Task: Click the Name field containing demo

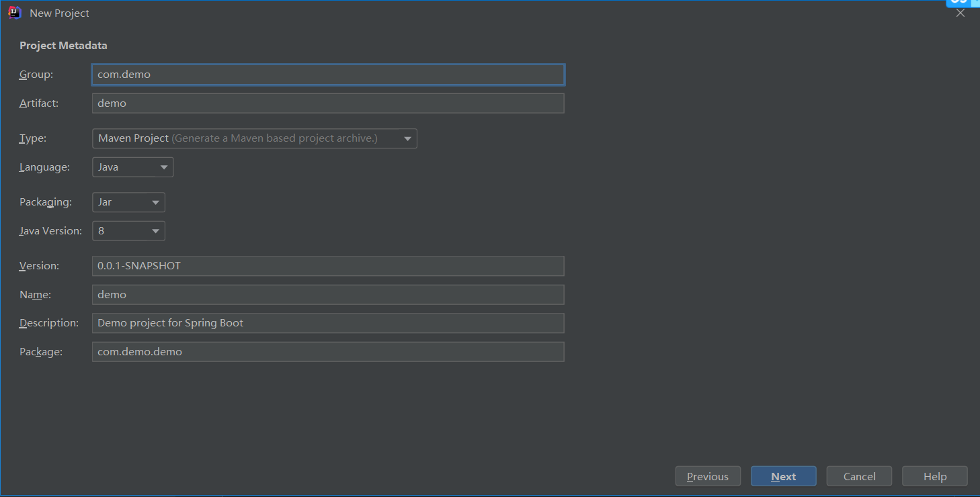Action: 328,295
